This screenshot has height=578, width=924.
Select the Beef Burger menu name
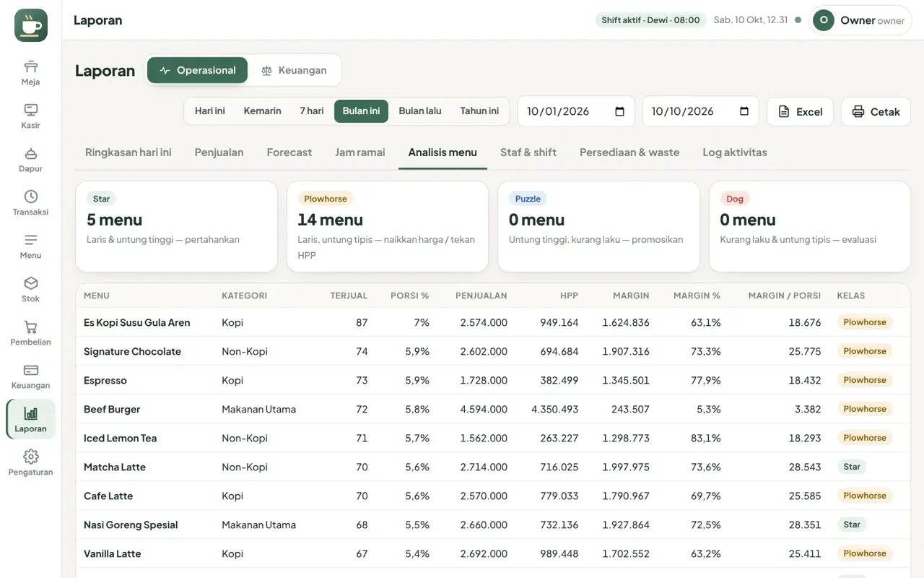pyautogui.click(x=112, y=409)
